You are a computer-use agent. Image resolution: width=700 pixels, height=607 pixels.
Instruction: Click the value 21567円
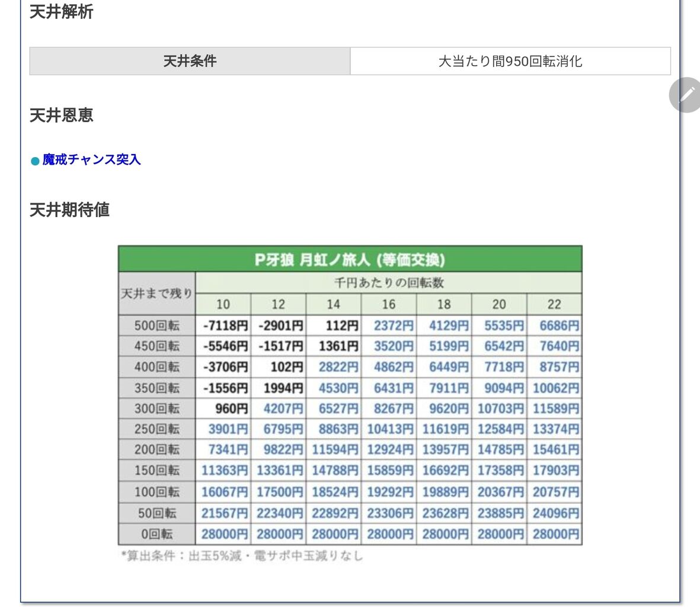(x=223, y=513)
